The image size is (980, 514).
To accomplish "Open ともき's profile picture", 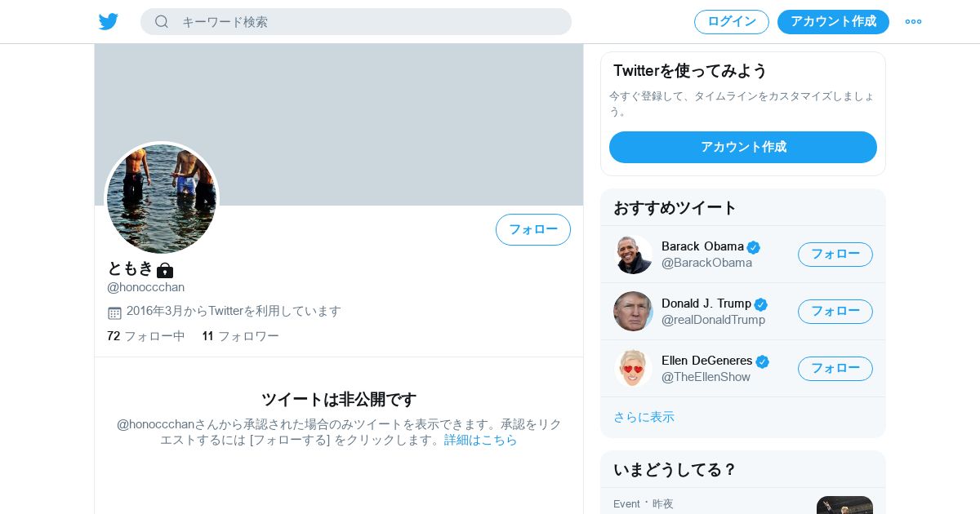I will pyautogui.click(x=162, y=198).
